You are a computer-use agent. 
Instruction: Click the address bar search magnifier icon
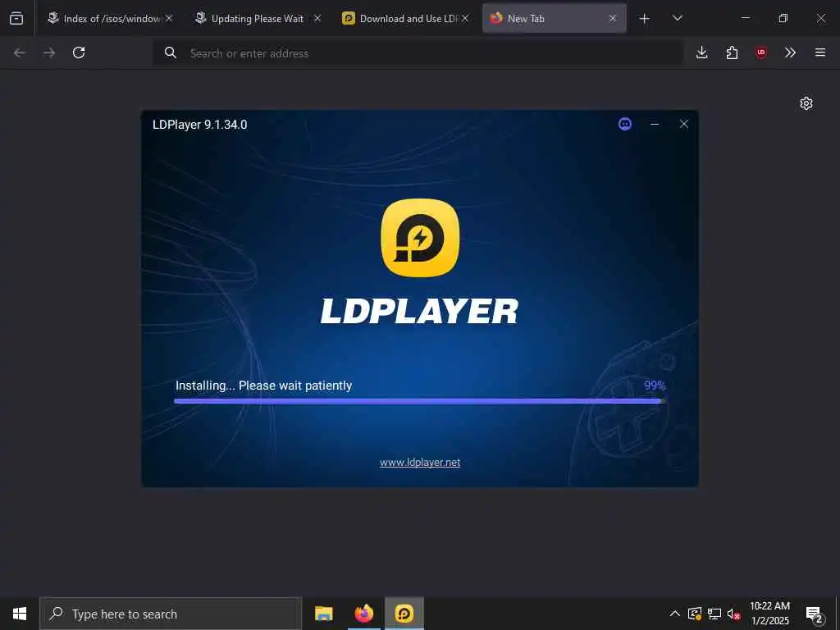click(171, 52)
